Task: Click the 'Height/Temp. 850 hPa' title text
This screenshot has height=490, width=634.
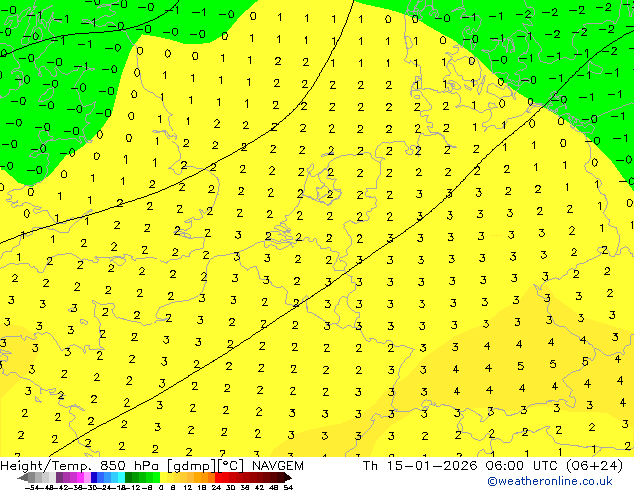Action: click(81, 466)
